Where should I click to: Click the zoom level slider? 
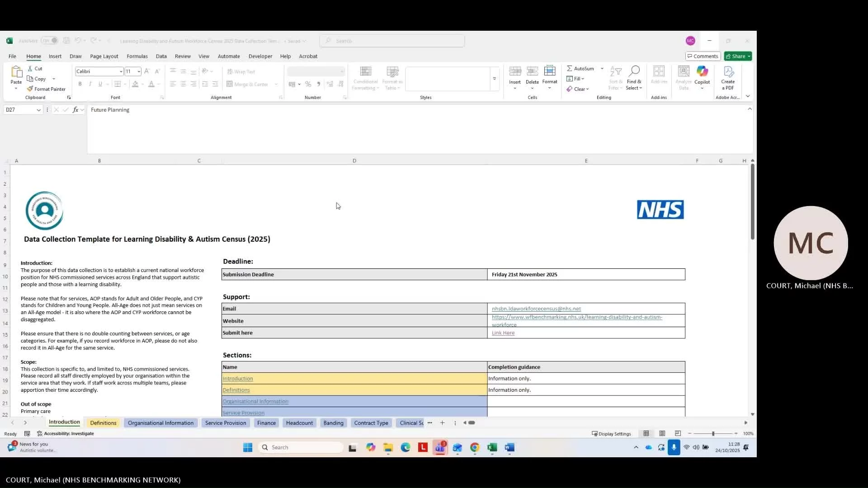click(x=713, y=433)
